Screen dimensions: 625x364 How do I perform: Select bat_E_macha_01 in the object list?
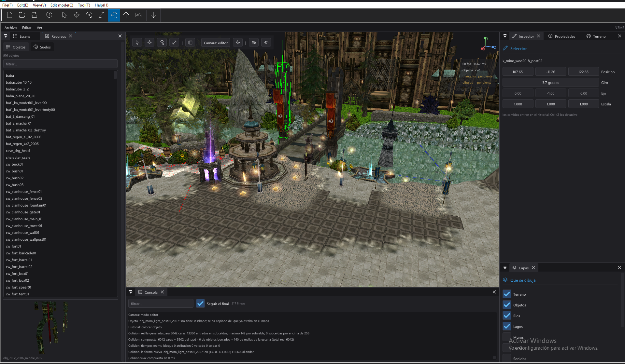(x=60, y=123)
